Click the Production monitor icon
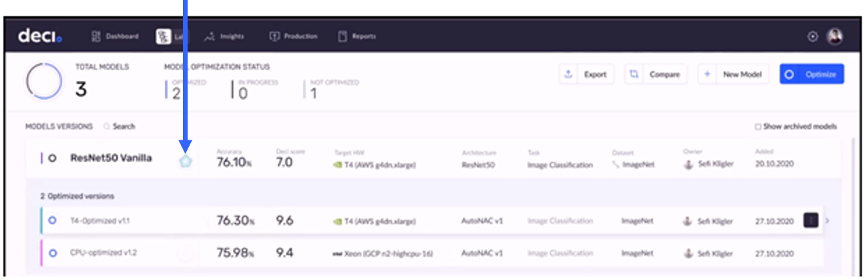The height and width of the screenshot is (280, 868). 274,36
